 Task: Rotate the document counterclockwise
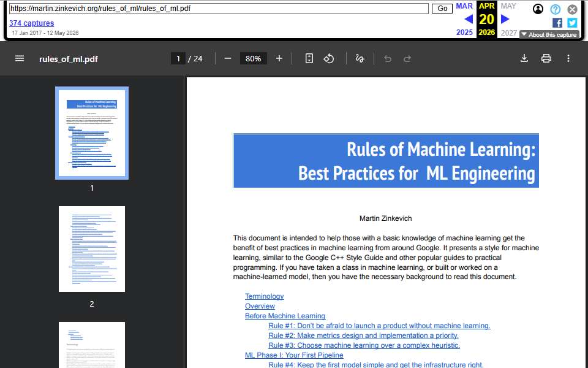pyautogui.click(x=329, y=59)
